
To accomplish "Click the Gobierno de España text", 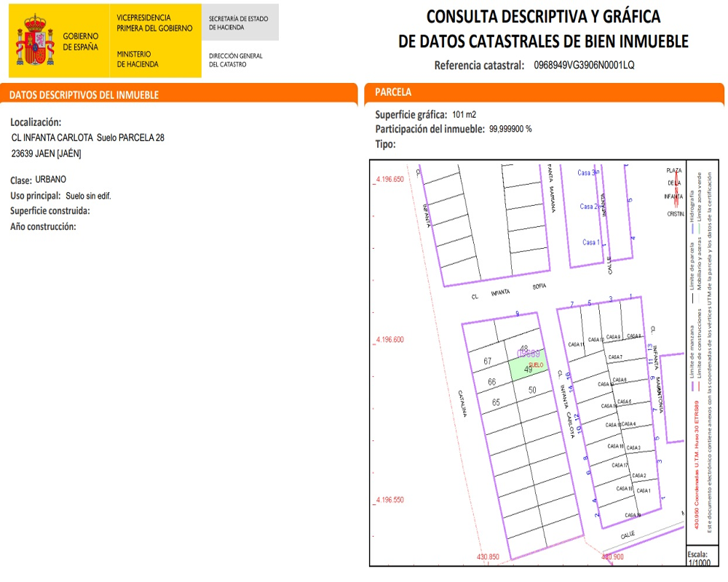I will (x=80, y=41).
